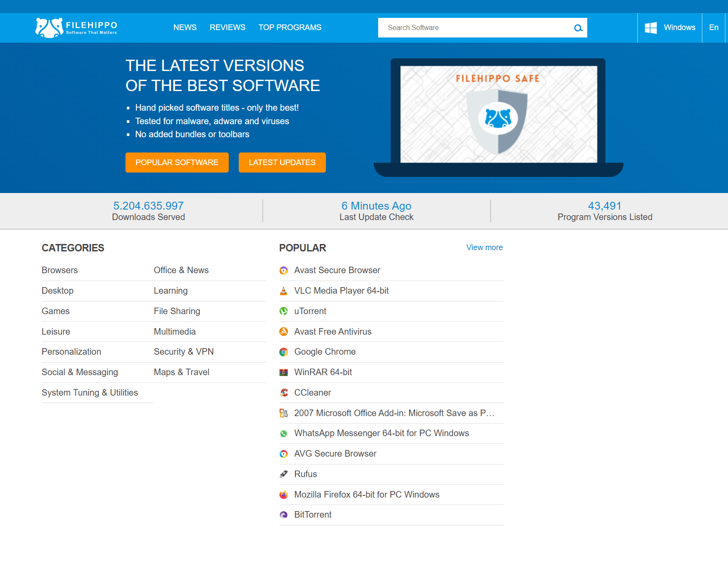Image resolution: width=728 pixels, height=576 pixels.
Task: Click the uTorrent icon
Action: pos(284,311)
